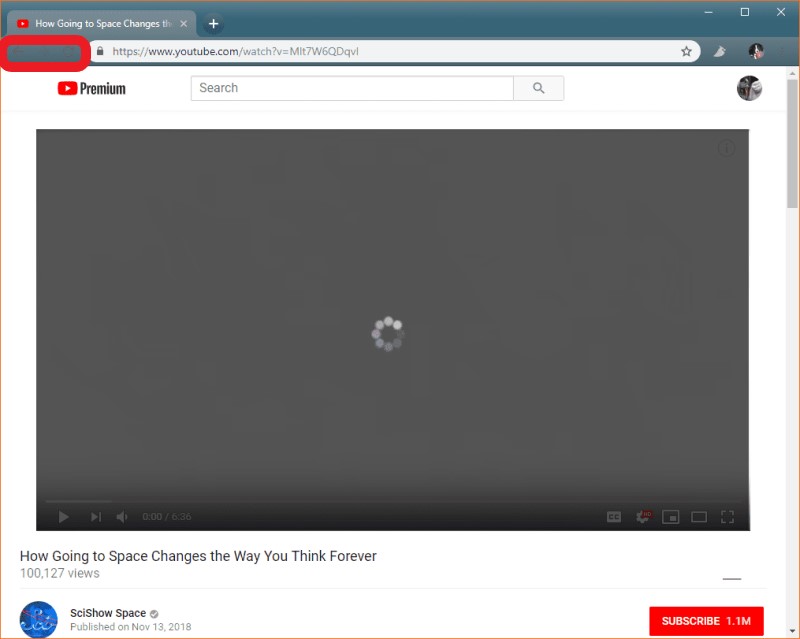This screenshot has height=639, width=800.
Task: Reload the YouTube page
Action: [x=68, y=52]
